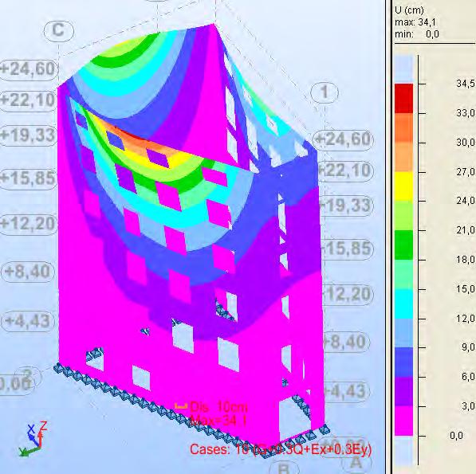Click the 15,0 scale value

466,289
